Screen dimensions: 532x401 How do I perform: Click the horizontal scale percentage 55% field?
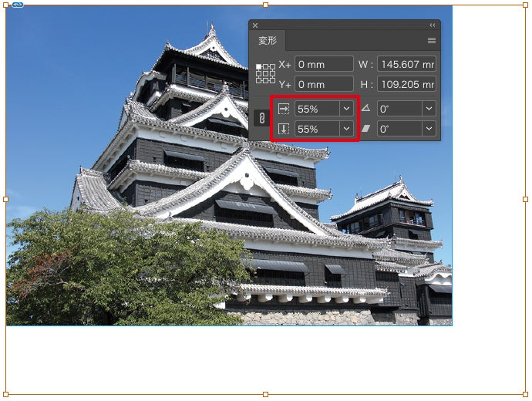point(317,109)
